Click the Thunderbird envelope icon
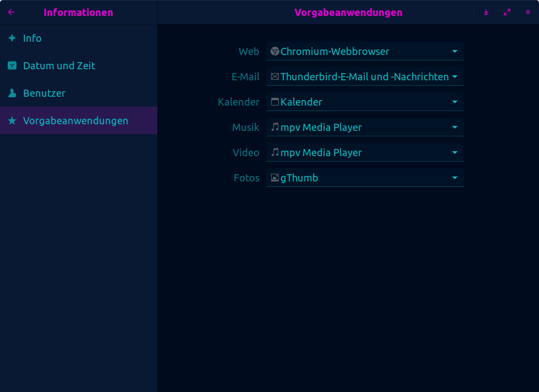The image size is (539, 392). coord(274,76)
